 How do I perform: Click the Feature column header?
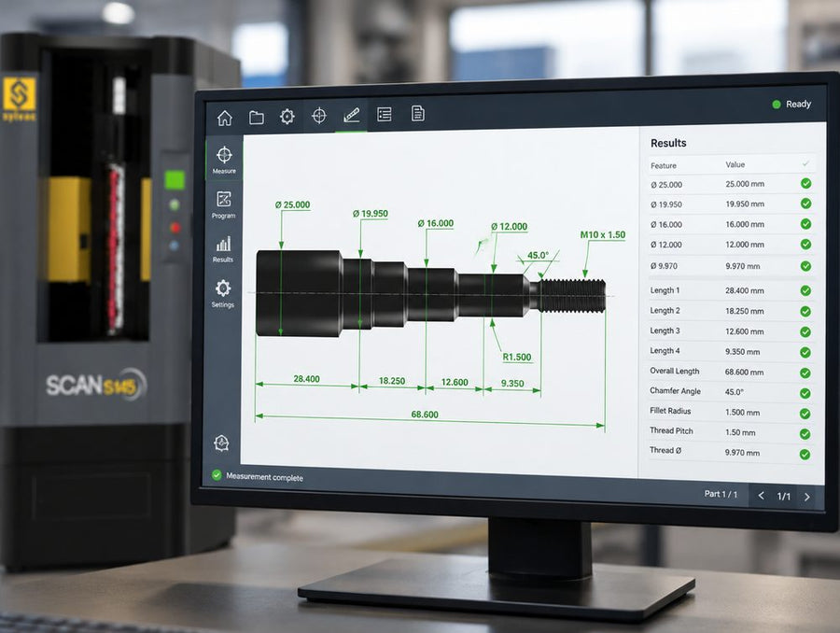(x=664, y=165)
